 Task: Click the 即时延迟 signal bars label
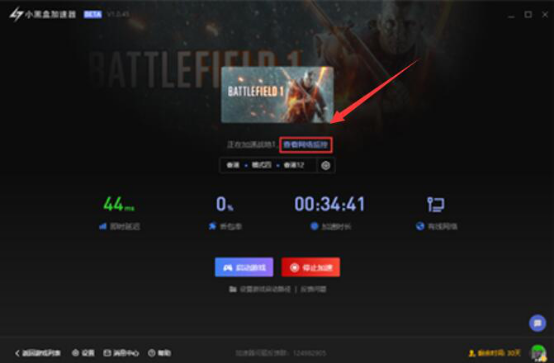coord(119,226)
